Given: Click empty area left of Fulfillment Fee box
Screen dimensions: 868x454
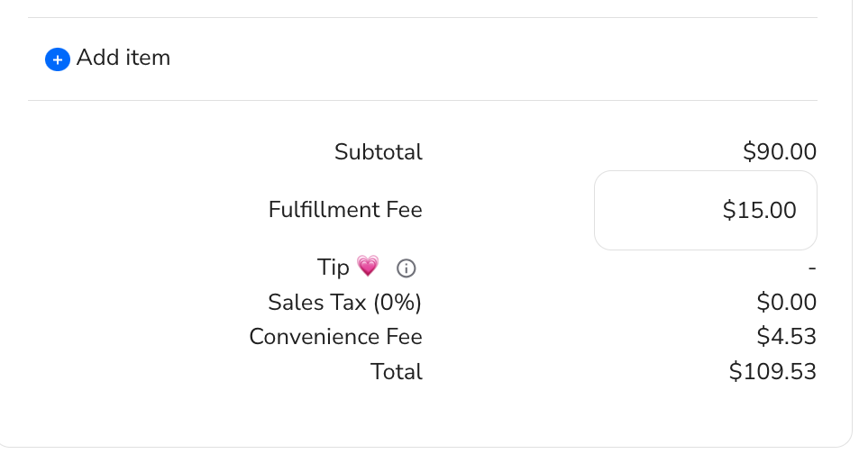Looking at the screenshot, I should pyautogui.click(x=508, y=210).
